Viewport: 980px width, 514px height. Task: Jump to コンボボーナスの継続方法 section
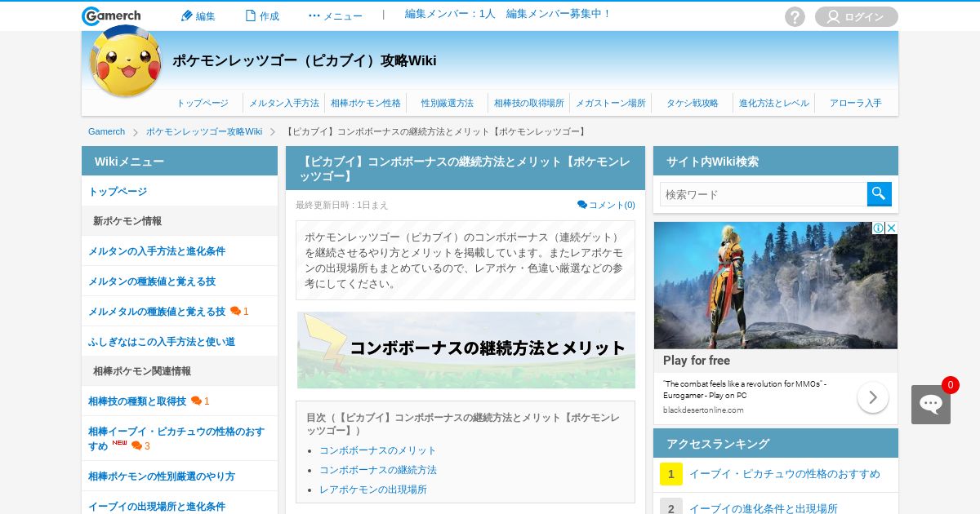click(x=378, y=470)
